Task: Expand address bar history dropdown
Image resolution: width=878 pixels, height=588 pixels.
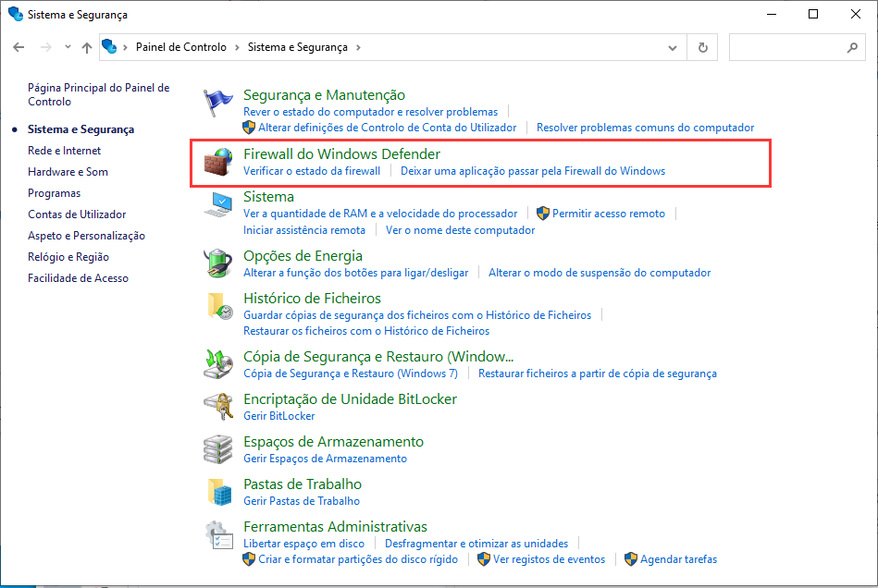Action: point(673,47)
